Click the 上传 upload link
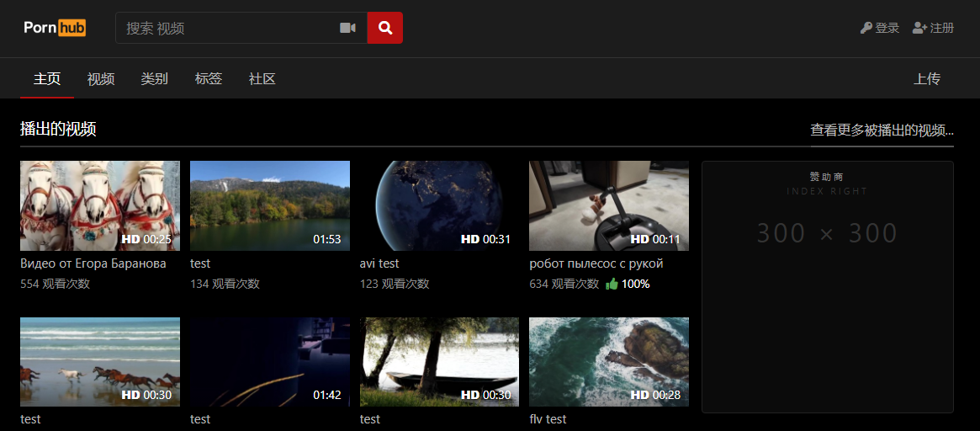The height and width of the screenshot is (431, 980). coord(927,79)
